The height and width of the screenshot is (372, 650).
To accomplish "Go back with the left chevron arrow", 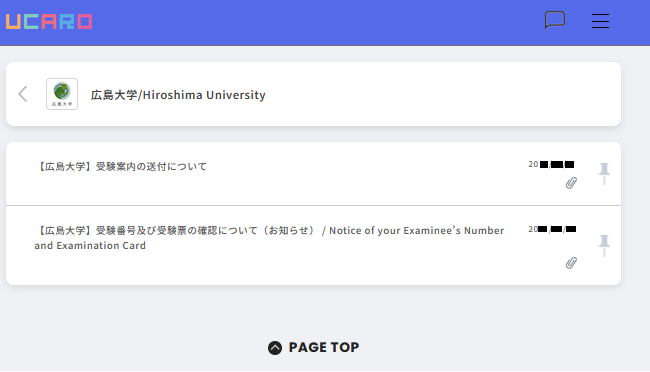I will click(x=23, y=94).
